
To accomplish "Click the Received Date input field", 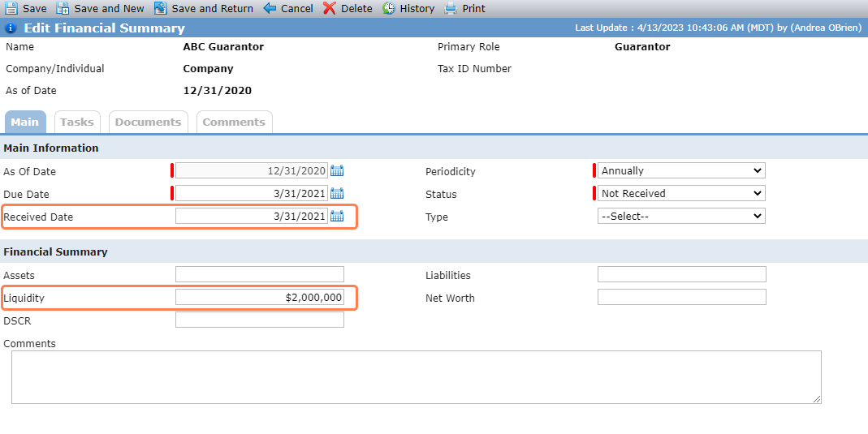I will [x=252, y=216].
